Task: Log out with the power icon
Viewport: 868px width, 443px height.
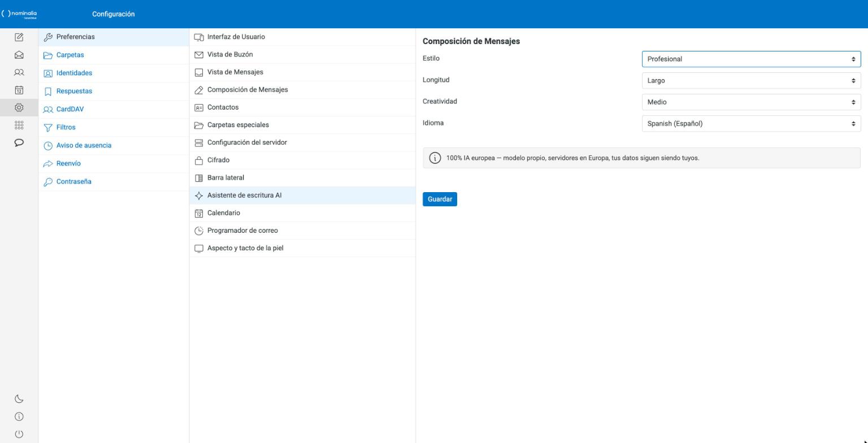Action: coord(19,434)
